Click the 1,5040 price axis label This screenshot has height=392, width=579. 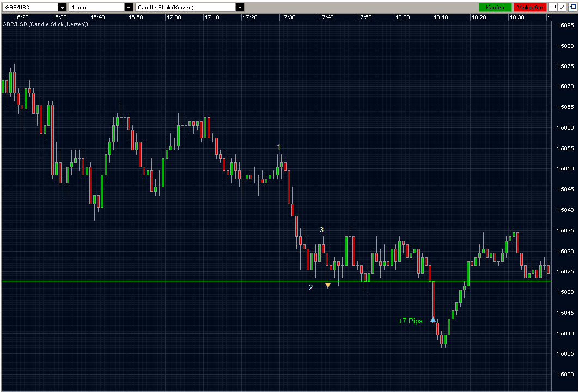pos(565,210)
